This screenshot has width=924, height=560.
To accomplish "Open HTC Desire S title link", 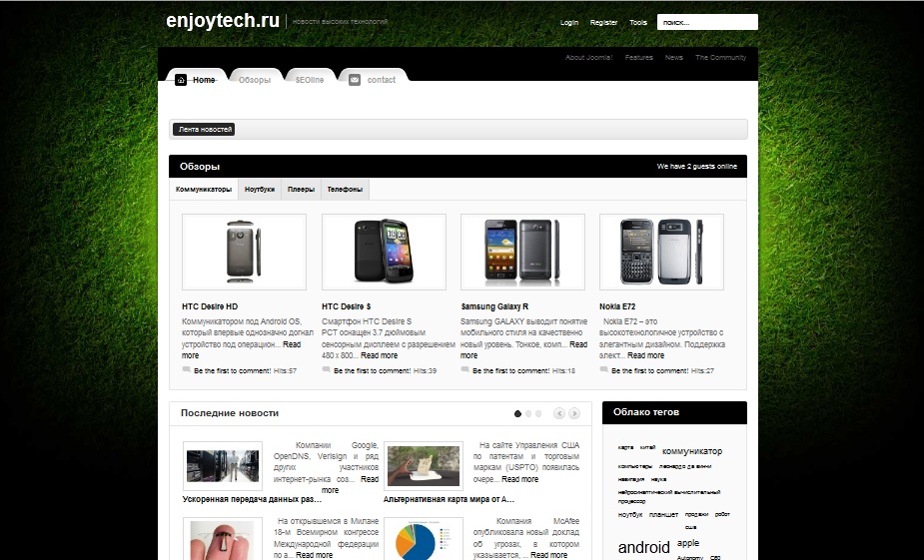I will tap(347, 306).
